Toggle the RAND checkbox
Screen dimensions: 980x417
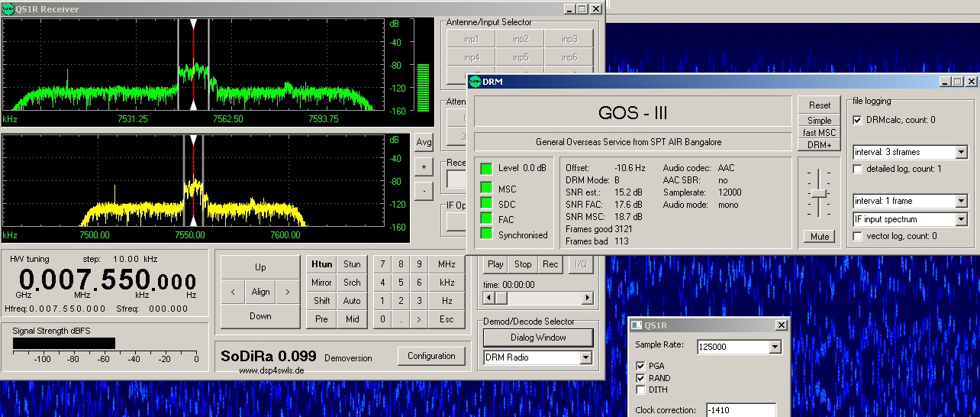point(641,378)
